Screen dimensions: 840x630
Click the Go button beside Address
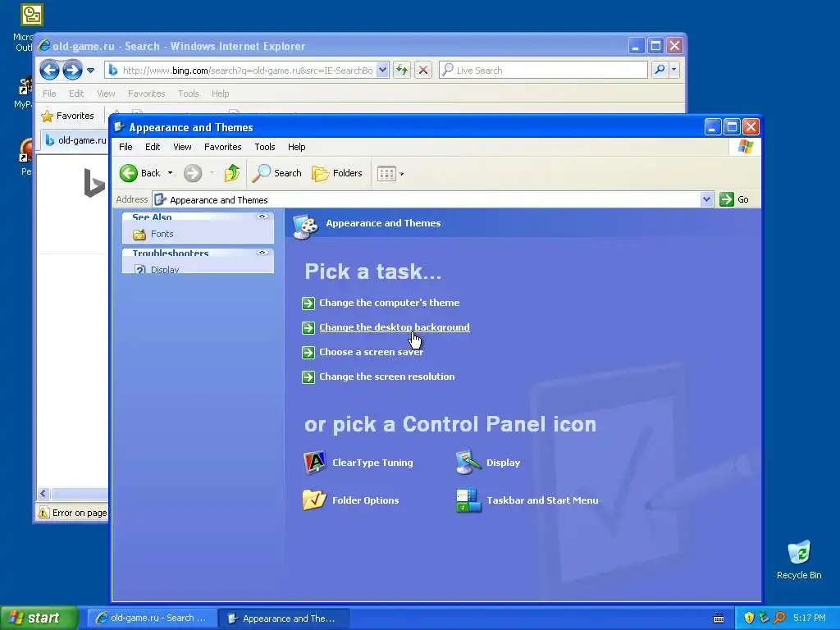(x=734, y=199)
